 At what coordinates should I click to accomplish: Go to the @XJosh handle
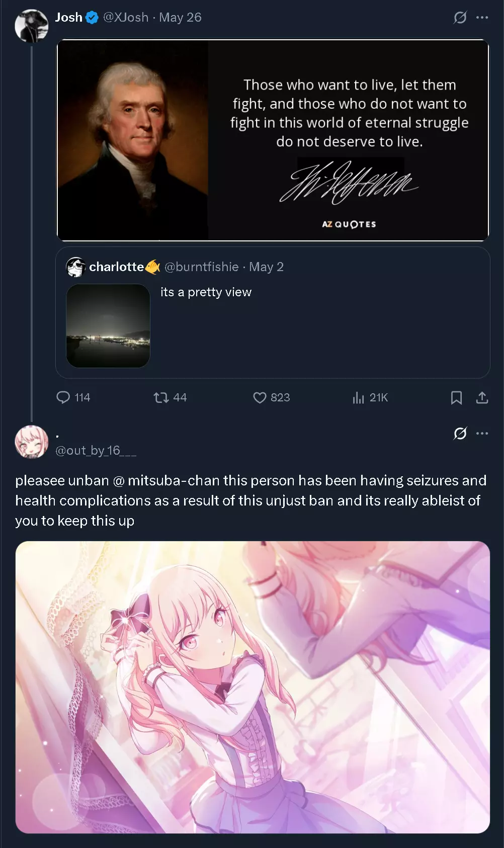point(126,18)
